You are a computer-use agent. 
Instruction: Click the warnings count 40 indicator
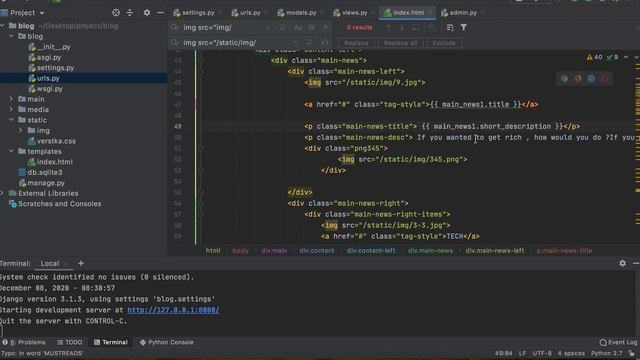click(594, 57)
